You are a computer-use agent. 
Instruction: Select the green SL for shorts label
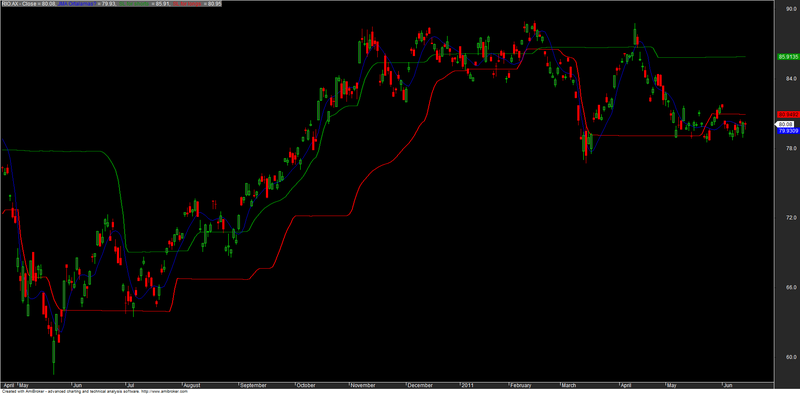point(134,3)
